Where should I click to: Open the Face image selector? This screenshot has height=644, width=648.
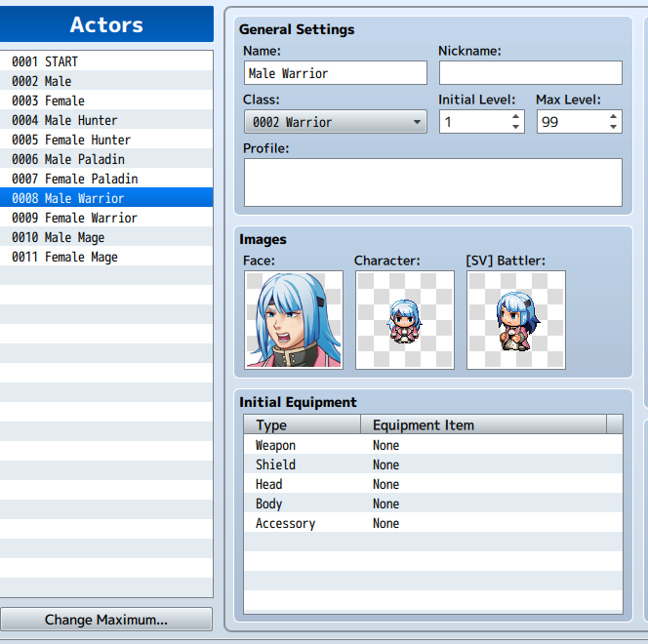294,320
